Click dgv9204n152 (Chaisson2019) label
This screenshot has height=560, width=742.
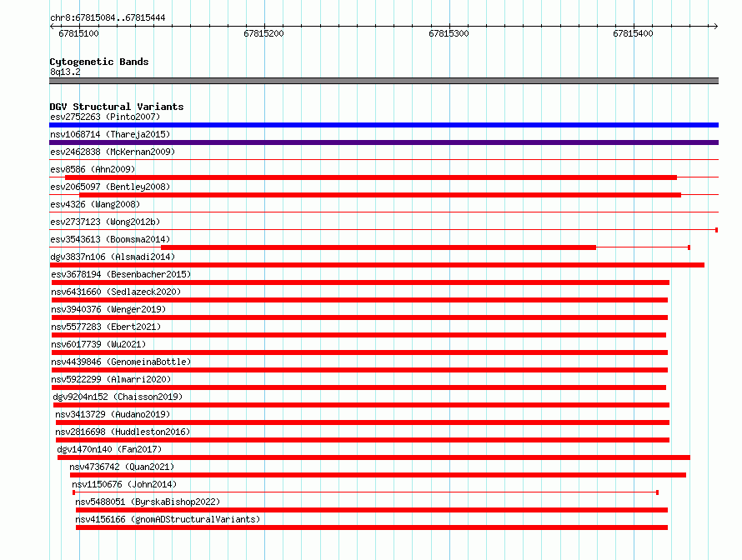tap(118, 397)
